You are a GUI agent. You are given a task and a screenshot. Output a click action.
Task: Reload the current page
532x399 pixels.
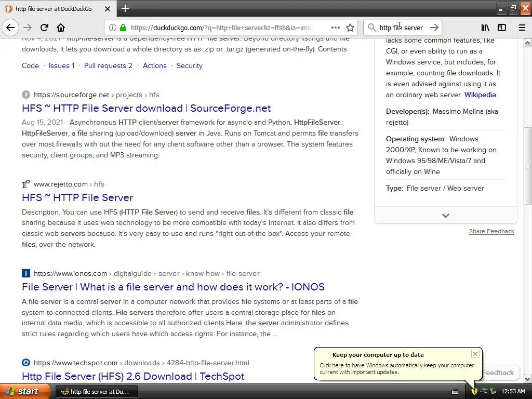[44, 28]
